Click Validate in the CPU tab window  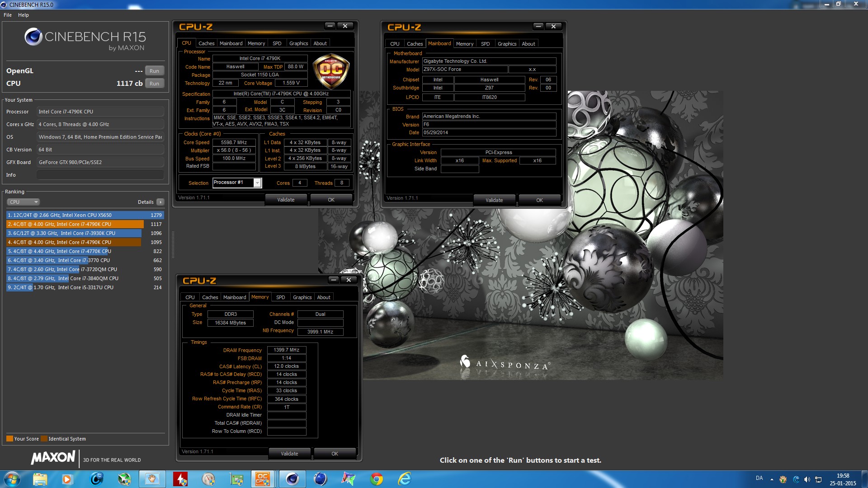pos(286,200)
